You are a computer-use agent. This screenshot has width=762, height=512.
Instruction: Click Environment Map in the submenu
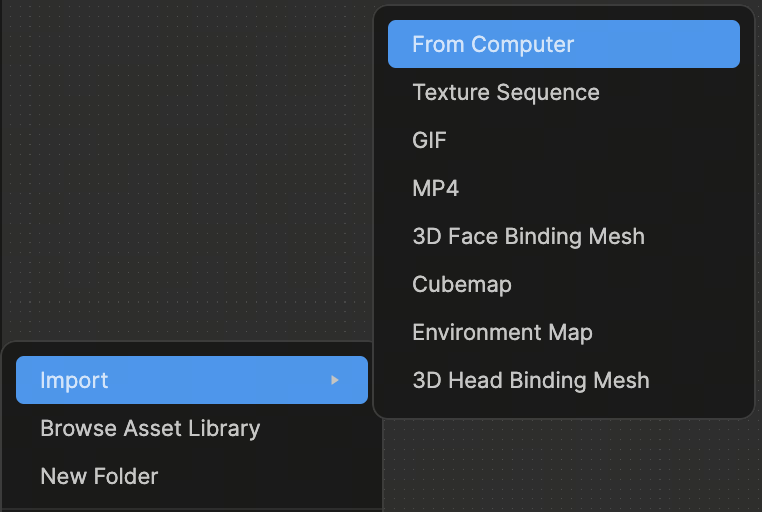[502, 332]
